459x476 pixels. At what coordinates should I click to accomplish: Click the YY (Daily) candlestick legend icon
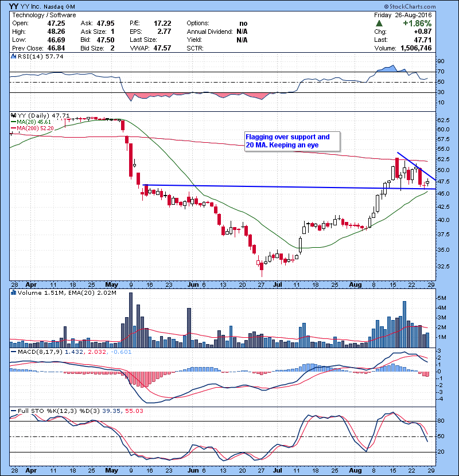tap(13, 115)
